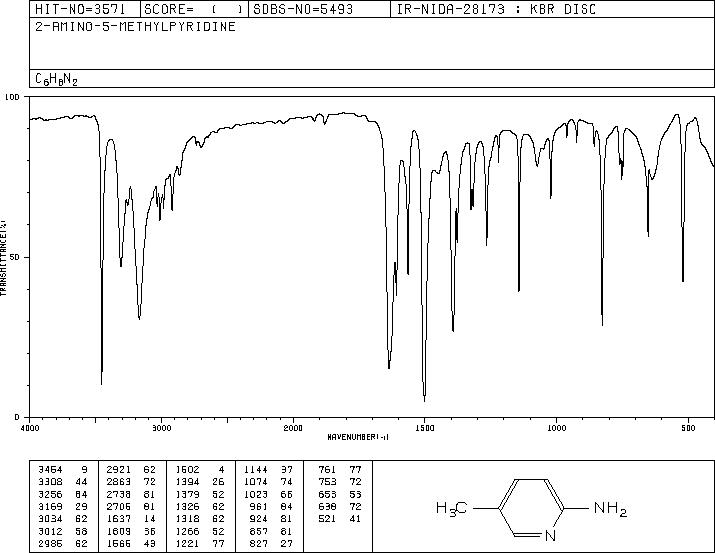The height and width of the screenshot is (553, 715).
Task: Click the 500 tick on wavenumber axis
Action: (x=688, y=428)
